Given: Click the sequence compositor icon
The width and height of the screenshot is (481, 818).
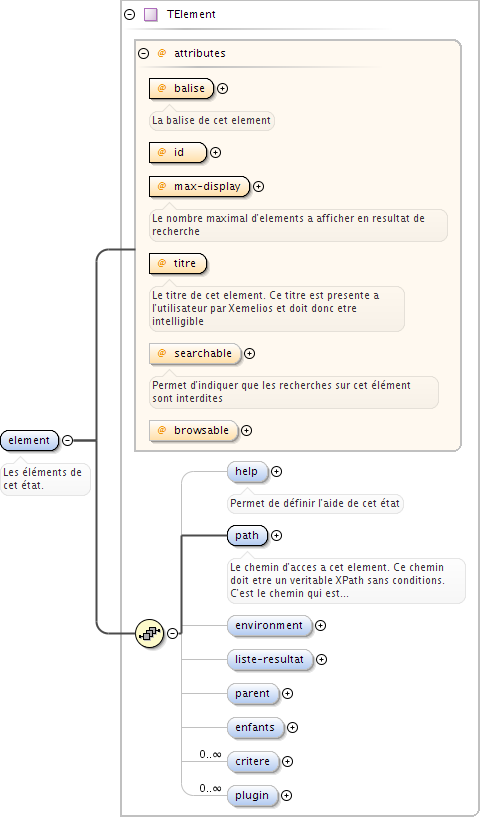Looking at the screenshot, I should (150, 633).
